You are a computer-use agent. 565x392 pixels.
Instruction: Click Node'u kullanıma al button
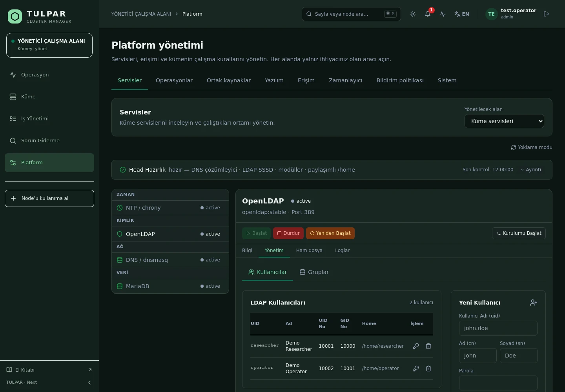49,198
